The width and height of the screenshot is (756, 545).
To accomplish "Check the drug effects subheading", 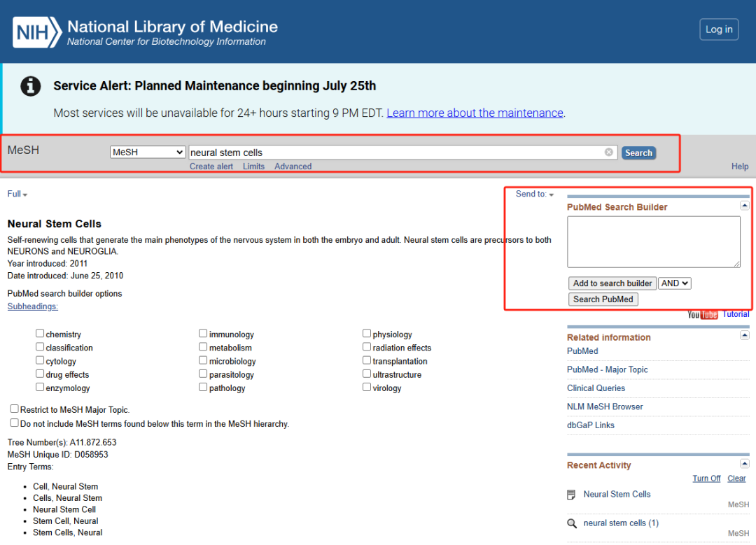I will coord(40,374).
